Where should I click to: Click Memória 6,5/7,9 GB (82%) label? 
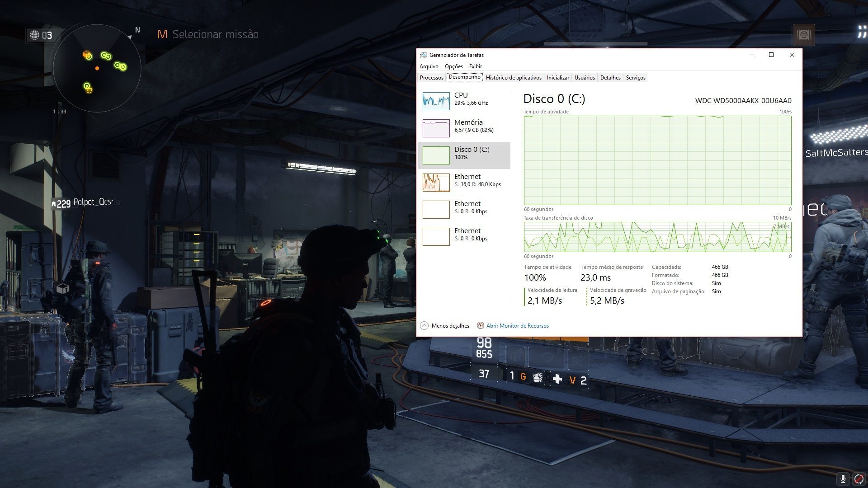point(474,126)
